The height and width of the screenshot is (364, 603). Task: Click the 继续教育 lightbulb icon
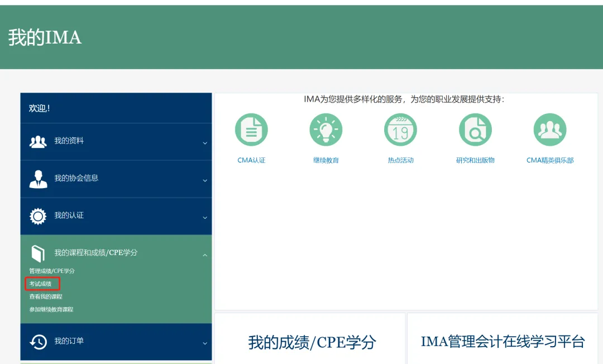tap(326, 130)
